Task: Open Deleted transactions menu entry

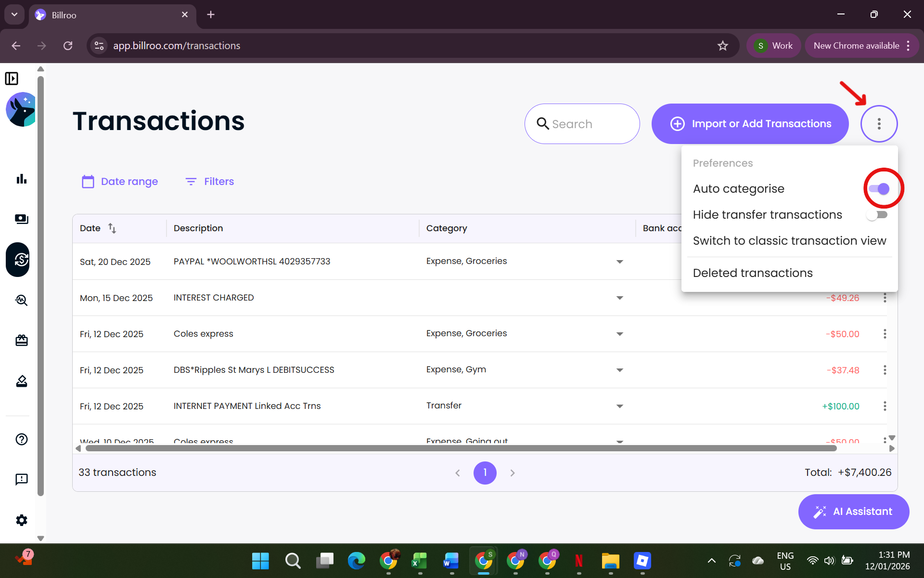Action: tap(753, 273)
